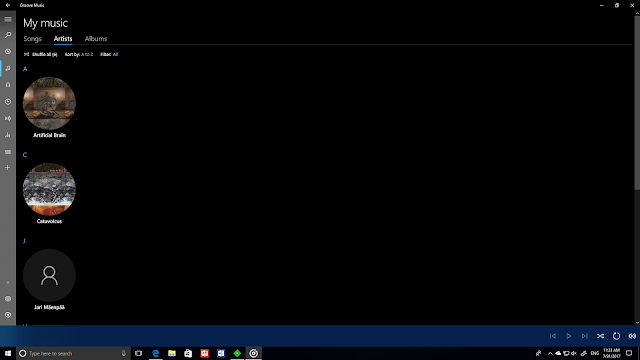Open the account avatar icon in sidebar
640x360 pixels.
point(8,299)
